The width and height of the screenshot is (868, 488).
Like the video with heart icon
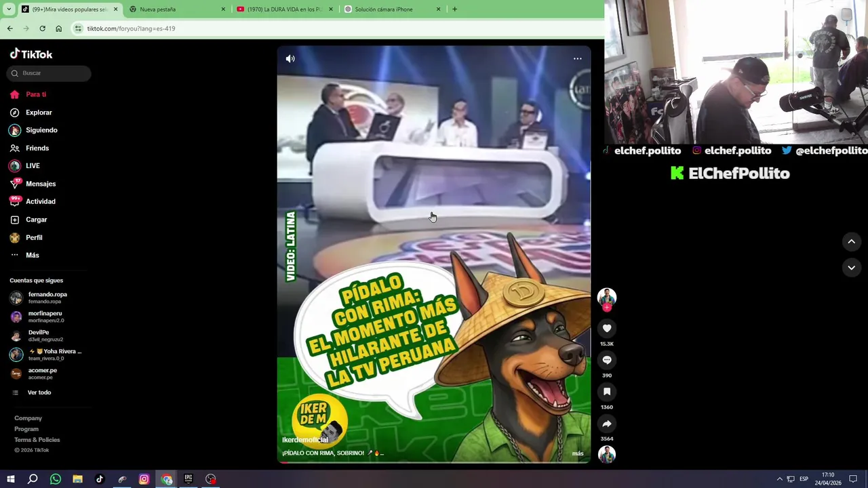pyautogui.click(x=607, y=329)
